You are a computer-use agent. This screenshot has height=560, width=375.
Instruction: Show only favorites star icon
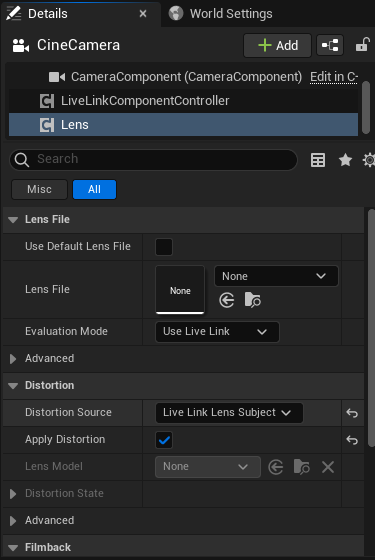coord(345,160)
